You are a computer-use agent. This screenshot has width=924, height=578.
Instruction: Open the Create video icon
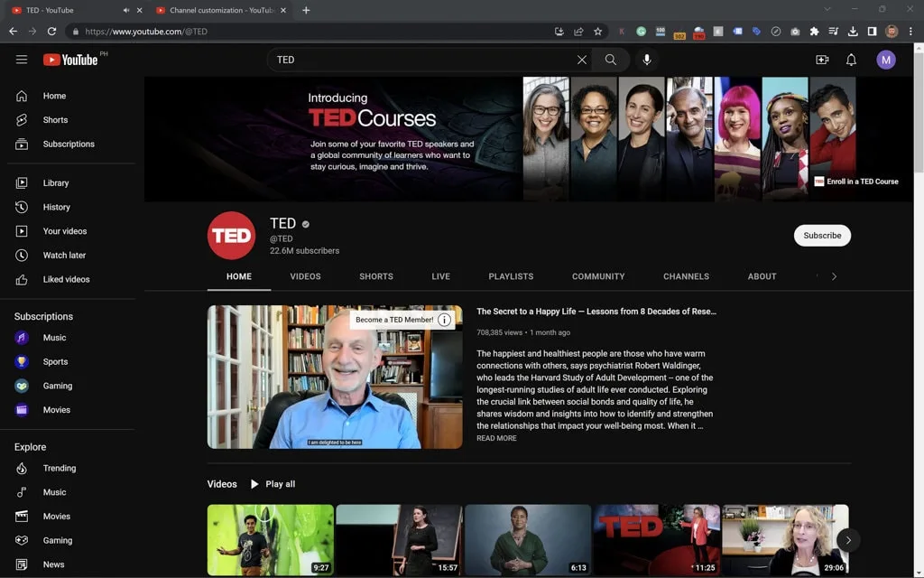[822, 60]
